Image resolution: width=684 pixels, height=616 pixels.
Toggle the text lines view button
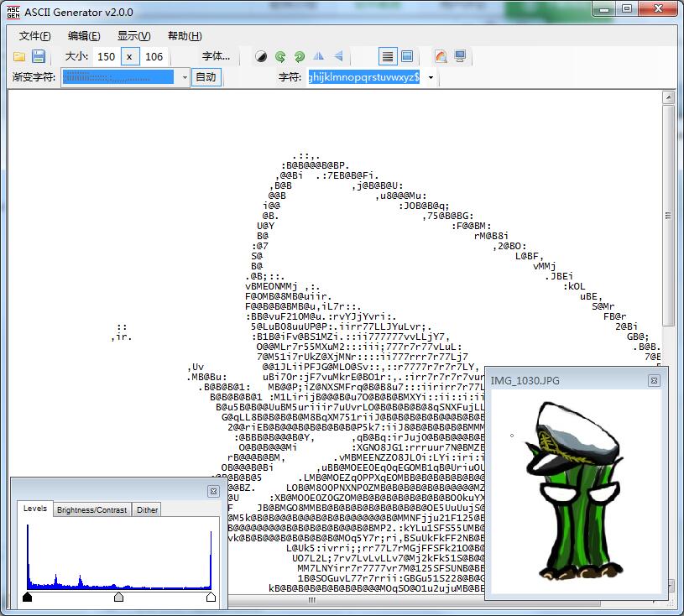click(x=387, y=57)
